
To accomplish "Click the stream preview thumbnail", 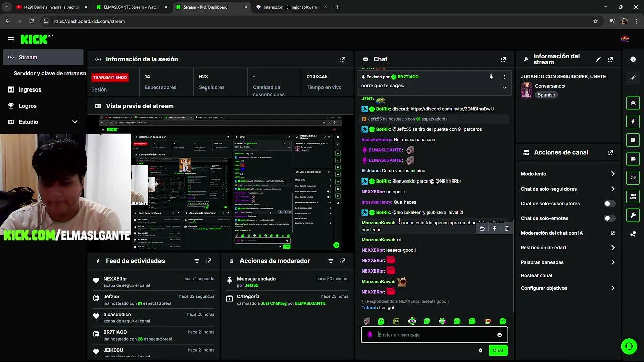I will point(220,183).
